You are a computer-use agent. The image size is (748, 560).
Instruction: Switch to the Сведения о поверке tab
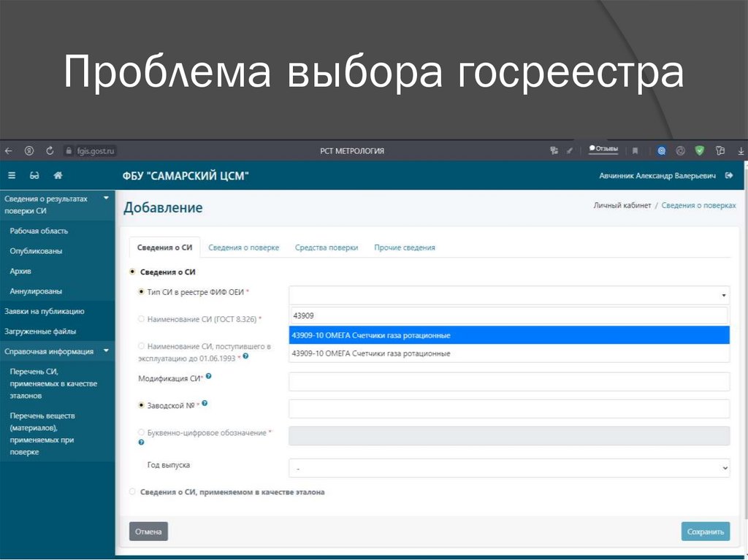click(x=243, y=248)
